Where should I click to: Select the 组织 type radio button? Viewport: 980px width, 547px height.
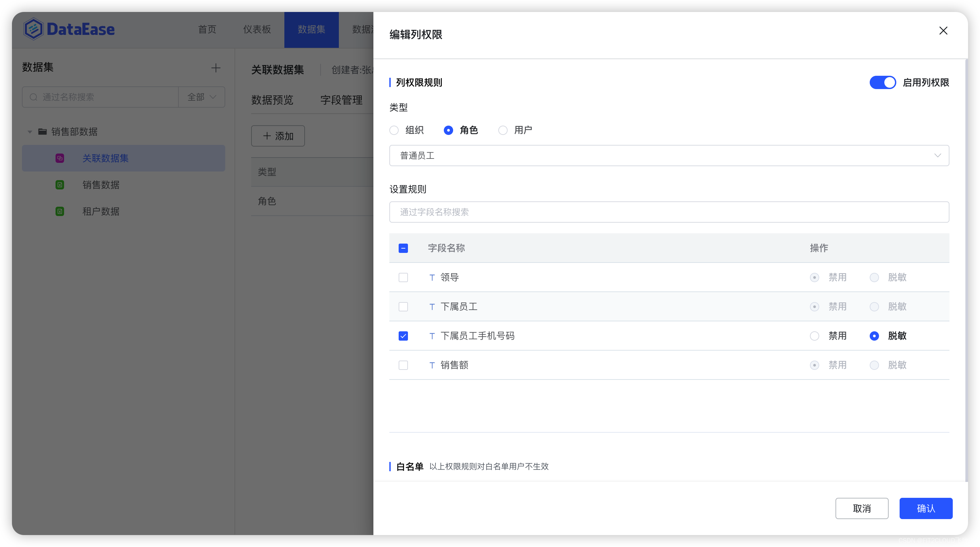point(394,130)
